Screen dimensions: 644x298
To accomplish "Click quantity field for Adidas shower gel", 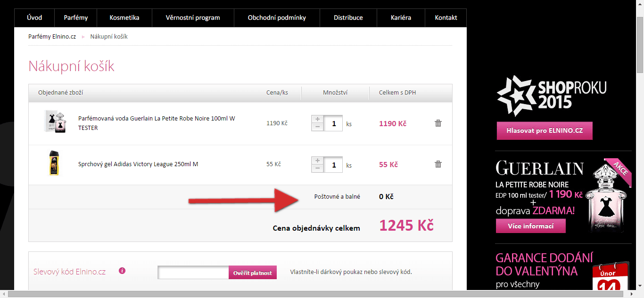I will 333,165.
